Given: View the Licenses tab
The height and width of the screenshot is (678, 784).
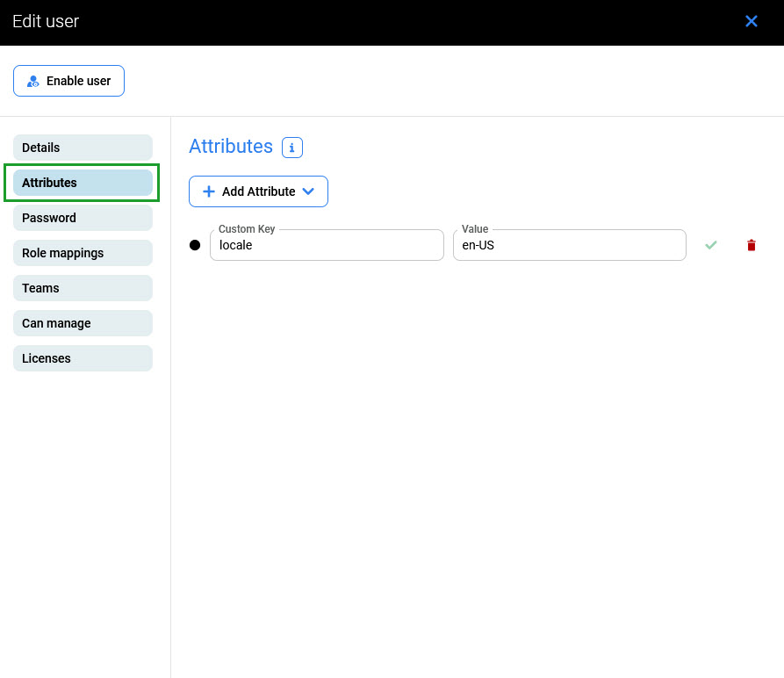Looking at the screenshot, I should point(83,358).
